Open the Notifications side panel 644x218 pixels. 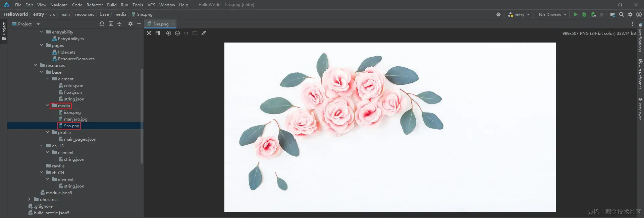640,37
